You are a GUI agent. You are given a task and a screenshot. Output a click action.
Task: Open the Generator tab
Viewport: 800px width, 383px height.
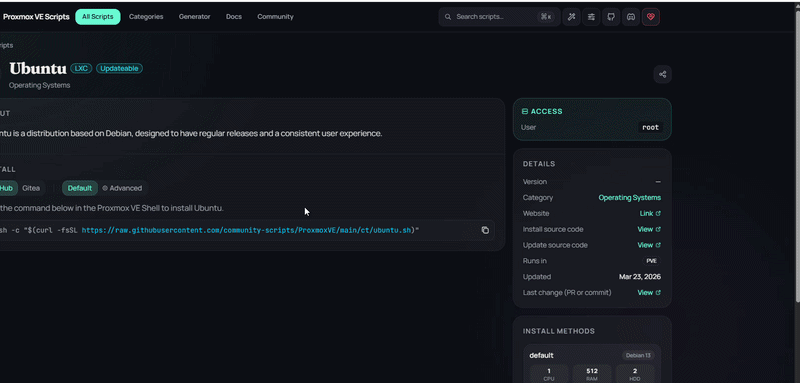pos(194,17)
